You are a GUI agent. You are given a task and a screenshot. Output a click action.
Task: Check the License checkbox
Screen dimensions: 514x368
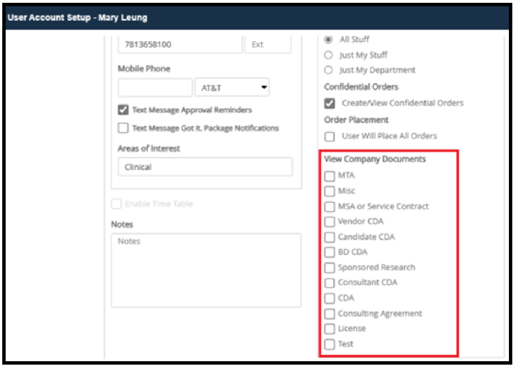pyautogui.click(x=330, y=329)
